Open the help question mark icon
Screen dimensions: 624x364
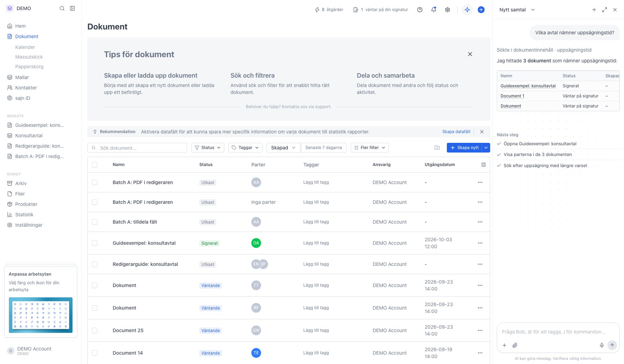click(x=420, y=10)
